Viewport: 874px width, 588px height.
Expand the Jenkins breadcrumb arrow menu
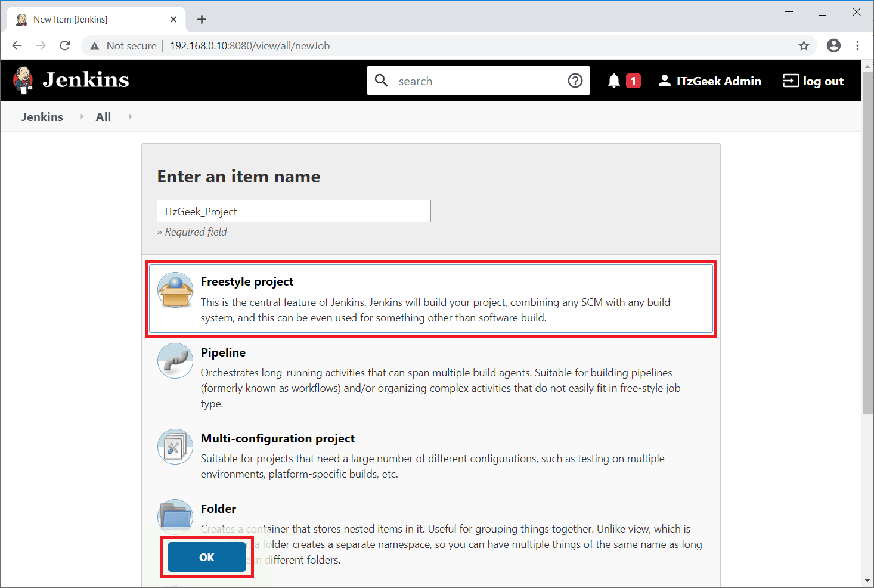pyautogui.click(x=82, y=117)
